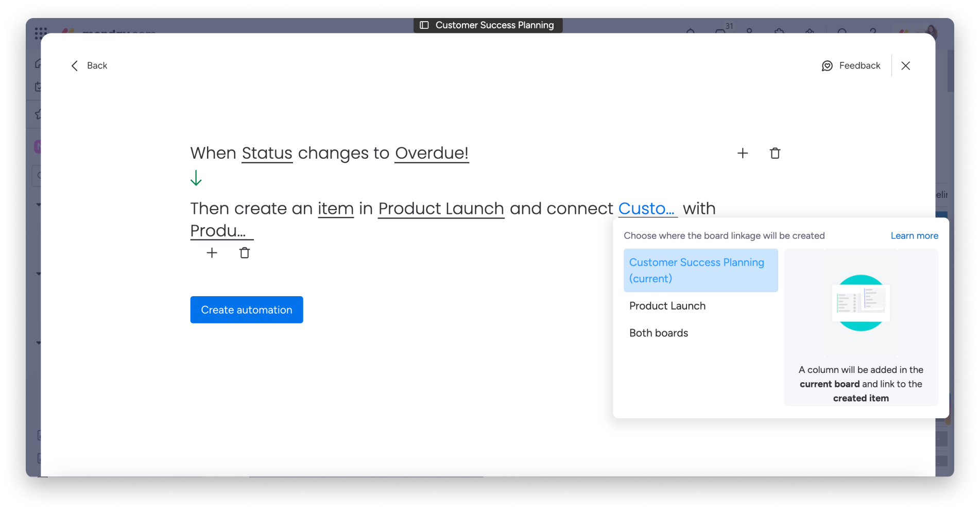The image size is (980, 511).
Task: Open Learn more link
Action: tap(914, 235)
